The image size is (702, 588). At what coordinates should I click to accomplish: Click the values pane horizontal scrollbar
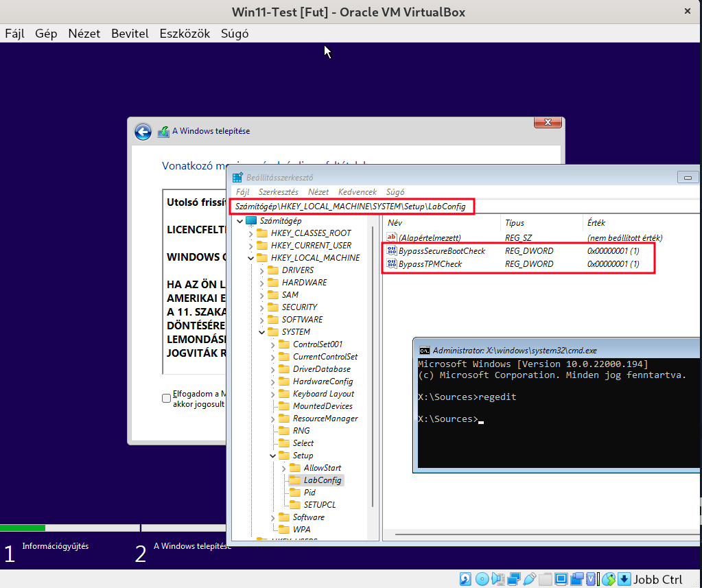pos(547,534)
